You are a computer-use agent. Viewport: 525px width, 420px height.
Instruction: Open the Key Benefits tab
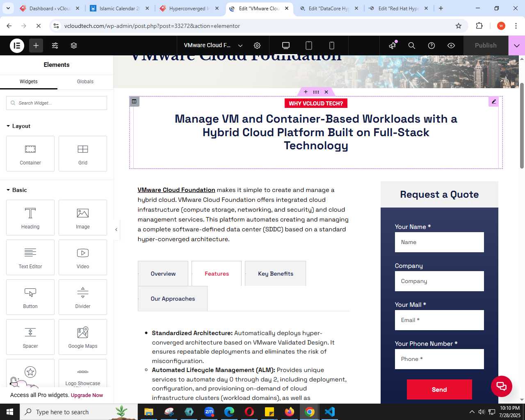(276, 274)
